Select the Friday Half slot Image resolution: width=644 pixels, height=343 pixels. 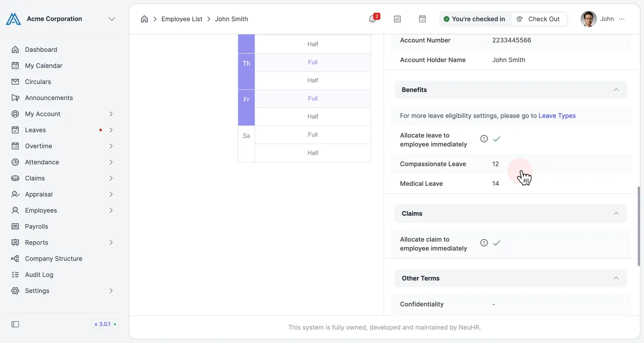coord(313,117)
